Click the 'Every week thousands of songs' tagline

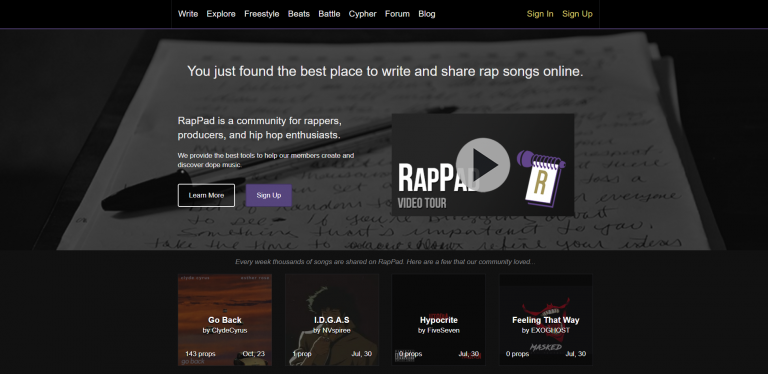pyautogui.click(x=385, y=262)
